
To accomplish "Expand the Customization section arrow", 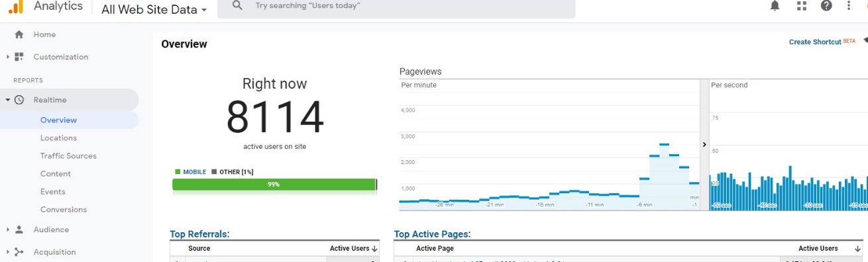I will click(x=8, y=57).
